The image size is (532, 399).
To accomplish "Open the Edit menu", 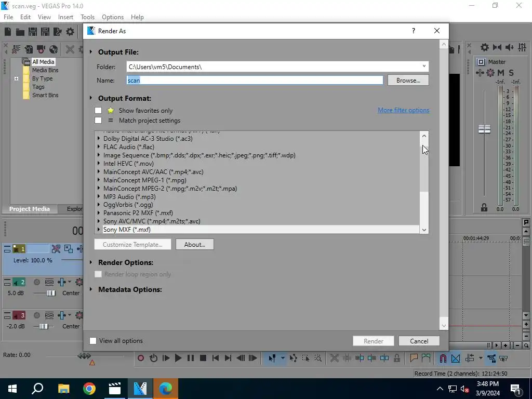I will tap(25, 17).
